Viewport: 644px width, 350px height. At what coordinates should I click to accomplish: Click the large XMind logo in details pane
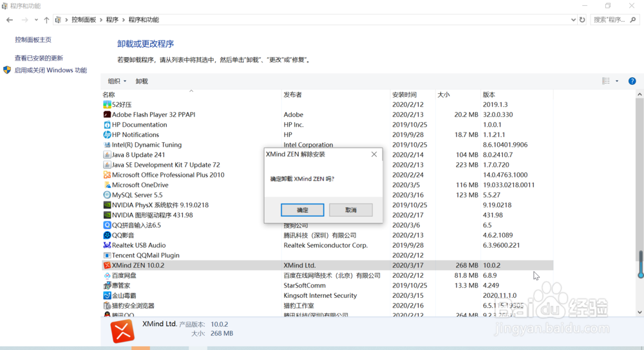[x=122, y=331]
